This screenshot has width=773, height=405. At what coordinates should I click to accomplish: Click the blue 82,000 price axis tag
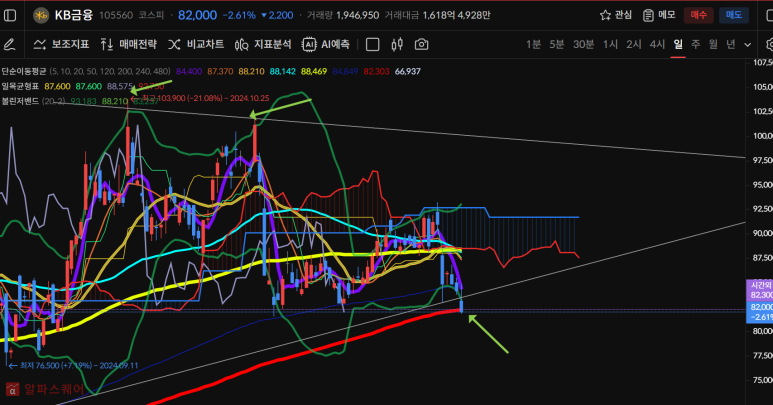(x=761, y=311)
